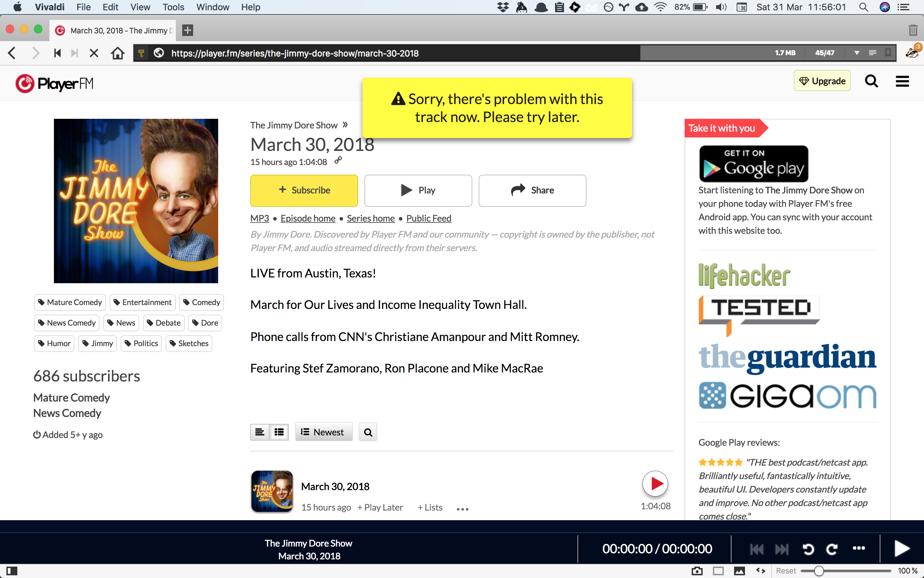924x578 pixels.
Task: Rewind the player by a few seconds
Action: (x=808, y=549)
